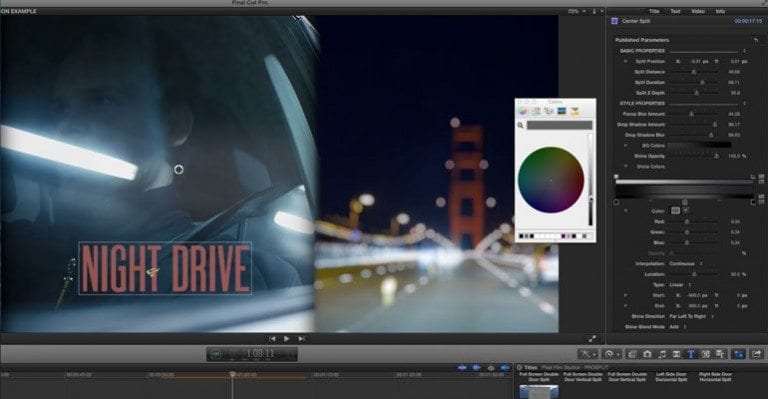Click the Center Split title icon
Screen dimensions: 768x399
point(614,21)
